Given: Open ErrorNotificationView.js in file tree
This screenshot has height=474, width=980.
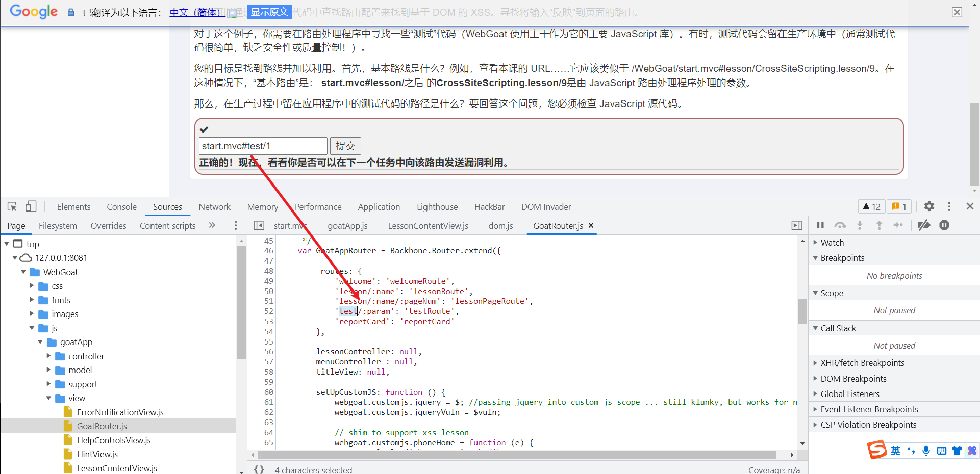Looking at the screenshot, I should coord(120,412).
